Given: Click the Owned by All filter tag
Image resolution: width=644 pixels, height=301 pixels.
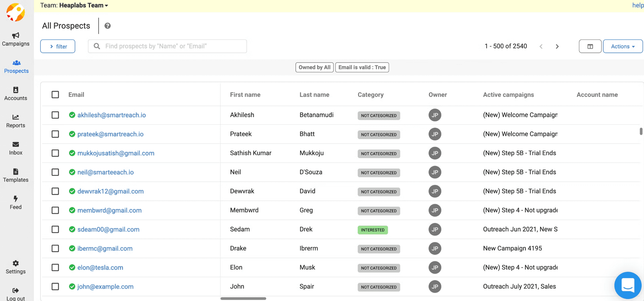Looking at the screenshot, I should point(315,67).
